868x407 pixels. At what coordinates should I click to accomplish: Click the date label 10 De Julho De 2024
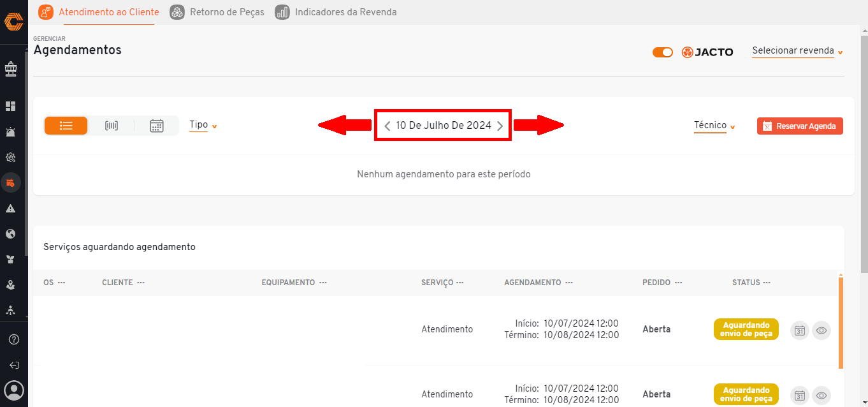(x=444, y=126)
